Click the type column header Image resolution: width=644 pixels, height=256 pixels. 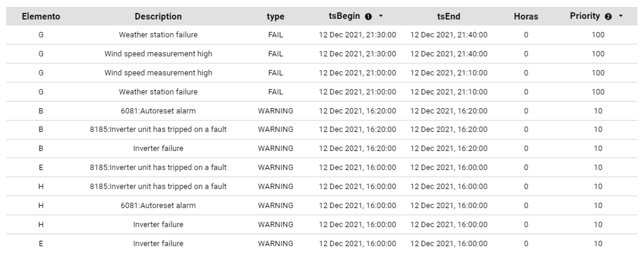point(275,17)
